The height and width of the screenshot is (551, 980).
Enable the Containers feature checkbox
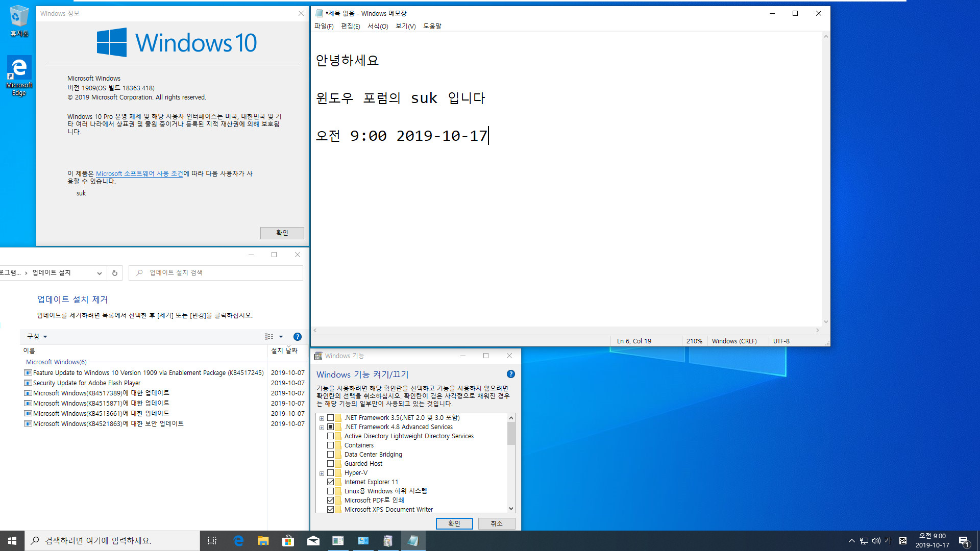pyautogui.click(x=331, y=445)
